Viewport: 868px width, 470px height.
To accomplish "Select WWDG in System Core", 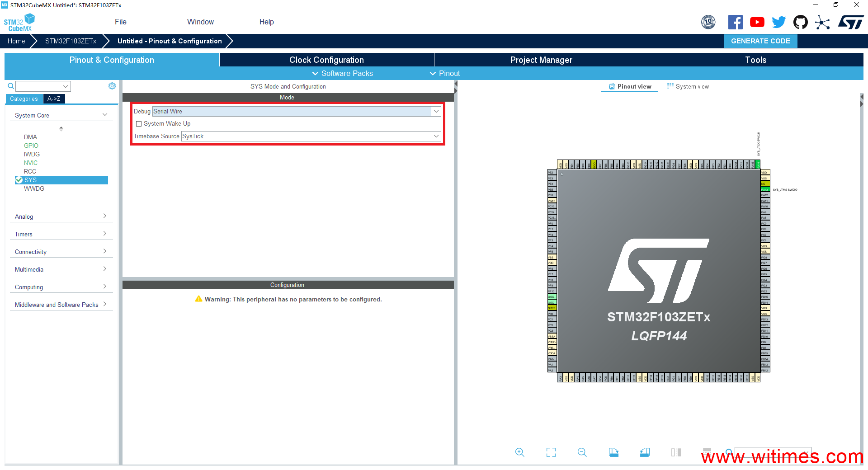I will tap(34, 188).
